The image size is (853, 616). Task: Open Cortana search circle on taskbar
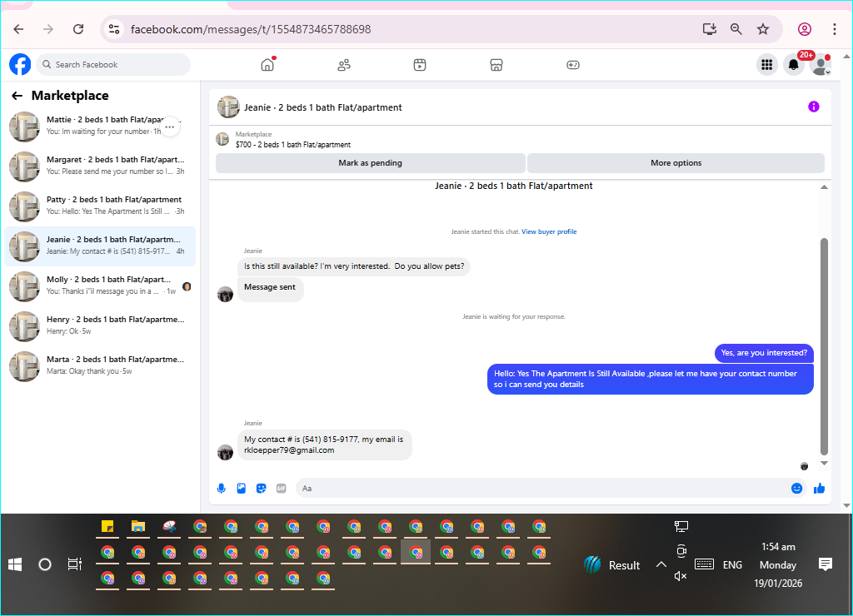pyautogui.click(x=45, y=564)
